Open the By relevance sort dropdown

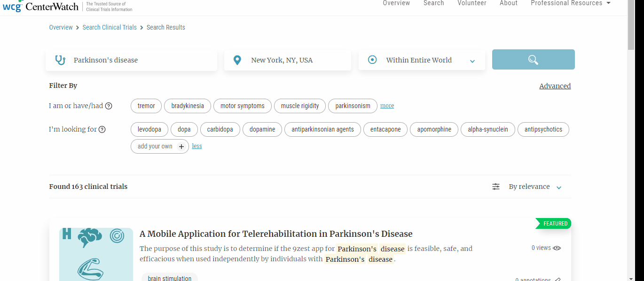[x=529, y=187]
